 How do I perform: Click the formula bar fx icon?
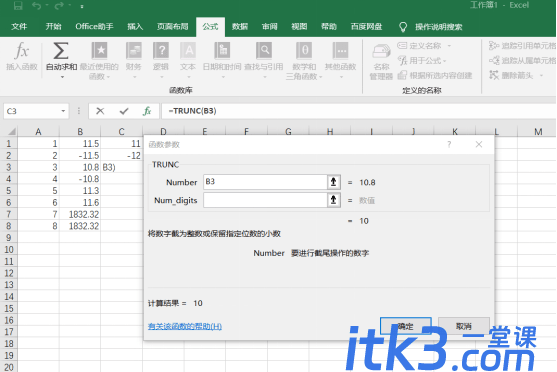pos(147,111)
